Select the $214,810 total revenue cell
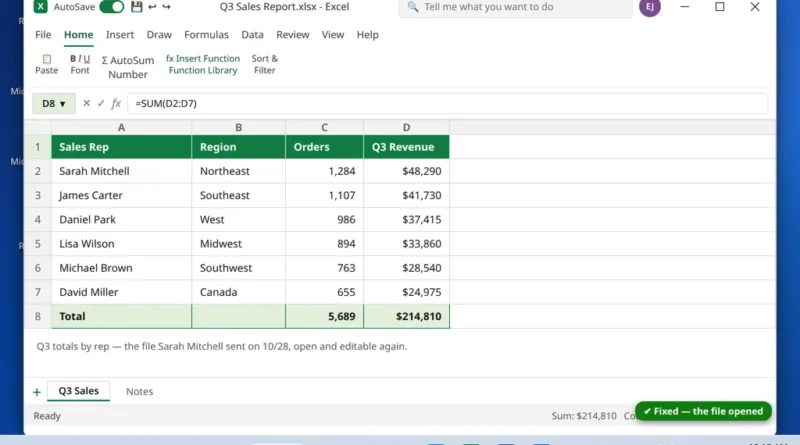Screen dimensions: 800x445 [x=406, y=316]
